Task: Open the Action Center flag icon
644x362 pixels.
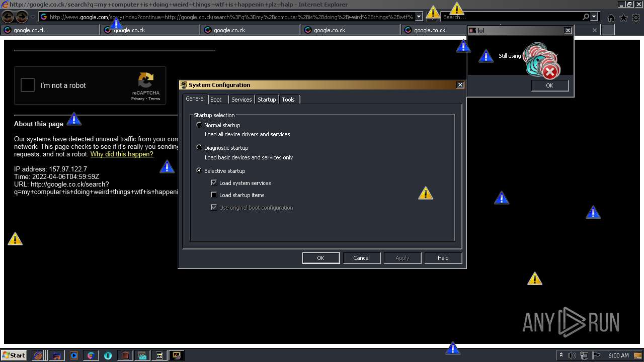Action: coord(596,355)
